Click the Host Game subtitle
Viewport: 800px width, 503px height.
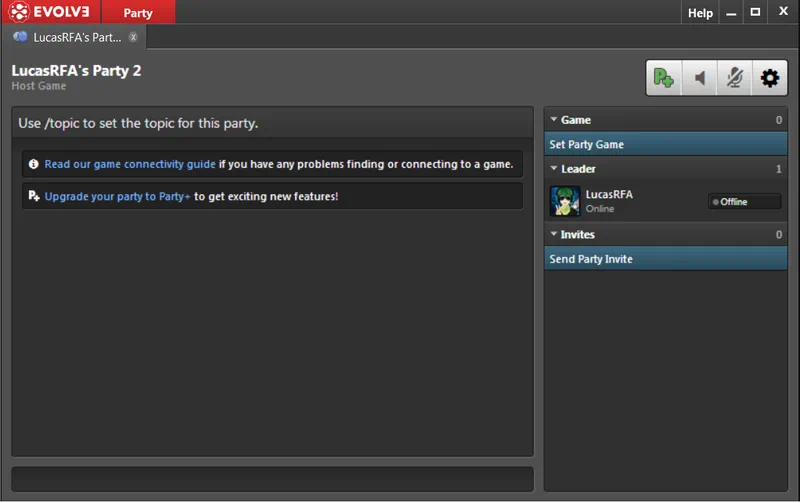tap(39, 86)
